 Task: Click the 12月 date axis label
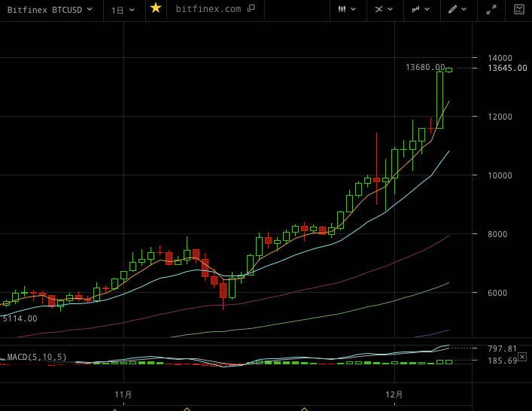tap(394, 394)
